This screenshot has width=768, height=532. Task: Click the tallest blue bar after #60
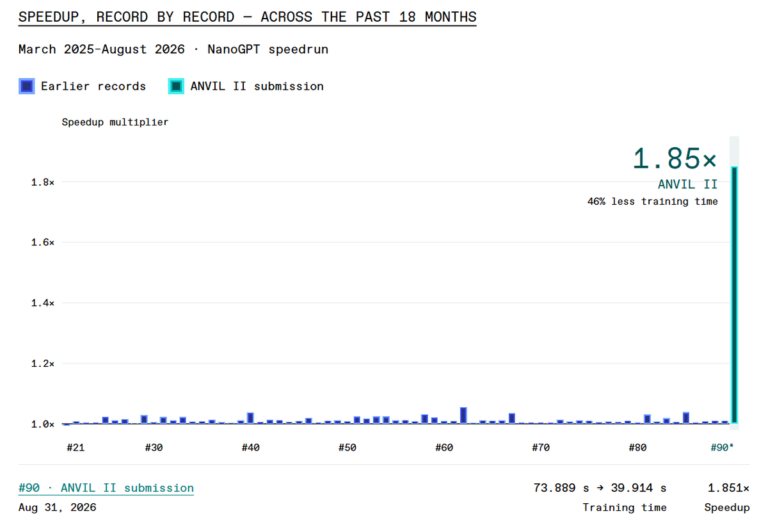pyautogui.click(x=463, y=415)
